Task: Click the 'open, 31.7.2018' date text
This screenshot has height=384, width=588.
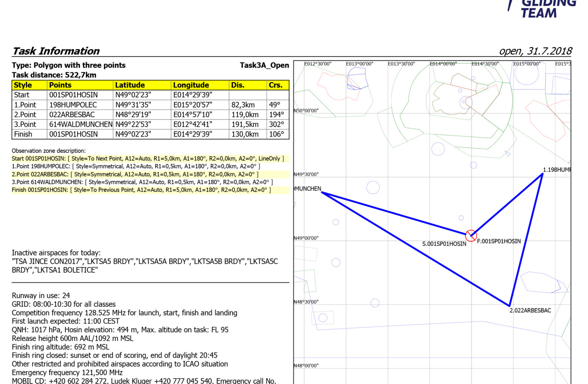Action: (535, 51)
